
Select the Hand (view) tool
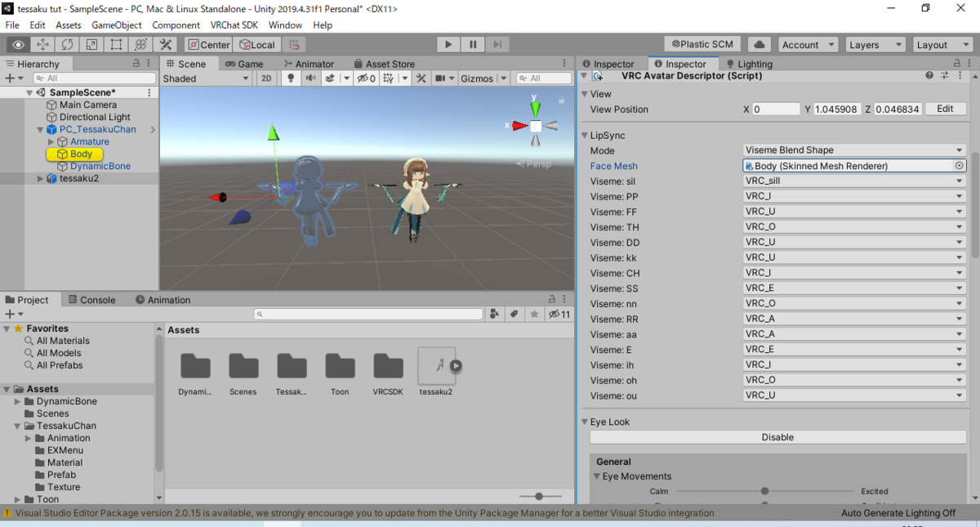pos(18,45)
